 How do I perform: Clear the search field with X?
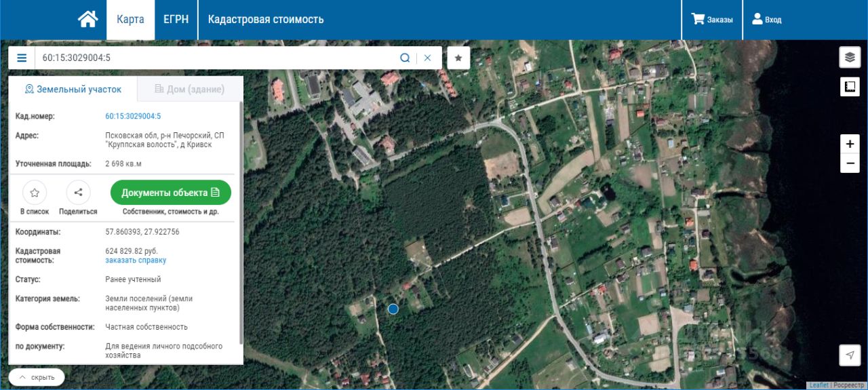click(x=427, y=58)
